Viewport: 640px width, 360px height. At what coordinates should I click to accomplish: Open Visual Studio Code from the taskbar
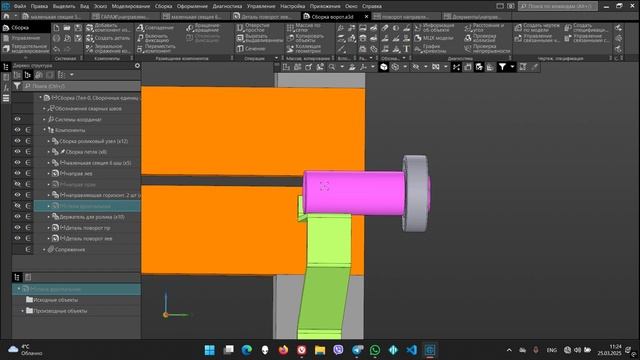click(x=411, y=350)
